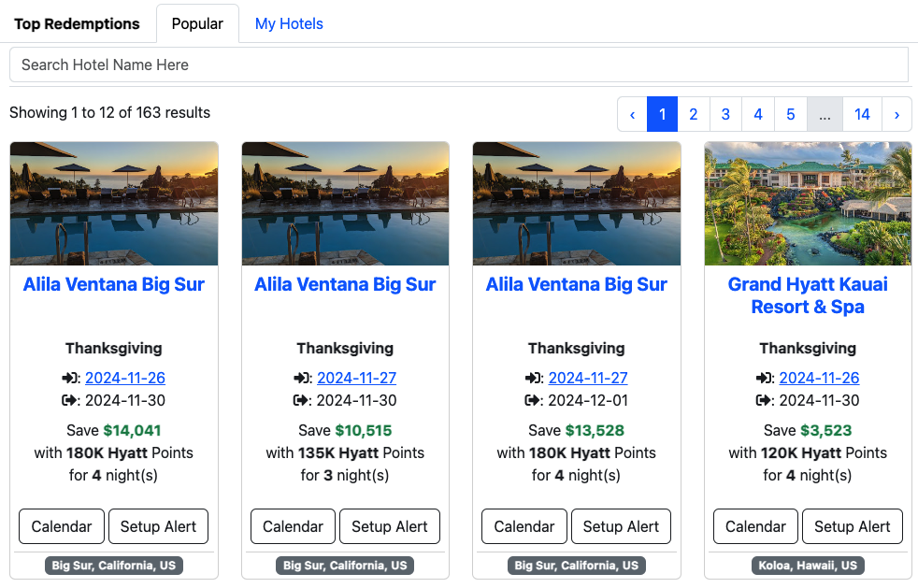Focus the Search Hotel Name field
This screenshot has width=918, height=588.
pyautogui.click(x=459, y=65)
